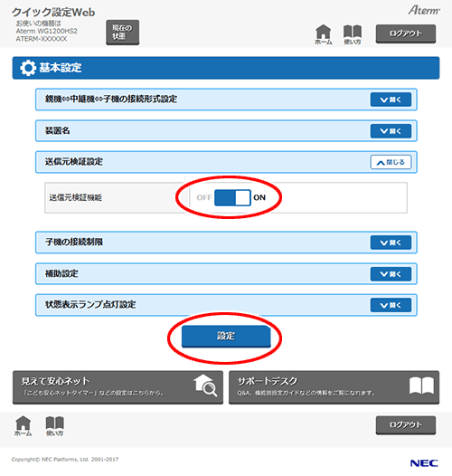Click the NEC logo in the footer
Screen dimensions: 452x476
click(424, 463)
